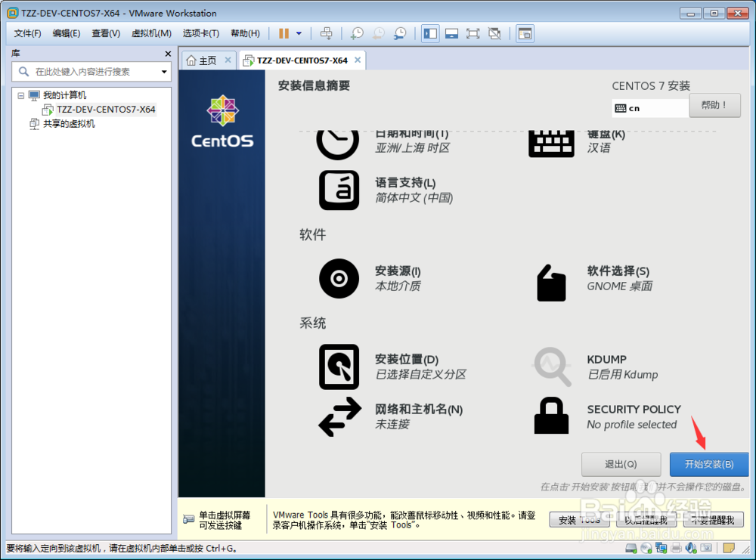Open the 编辑(E) menu
Viewport: 756px width, 560px height.
(x=67, y=33)
